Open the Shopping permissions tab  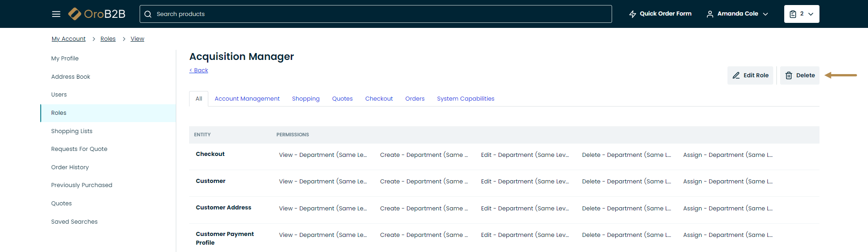pos(305,99)
